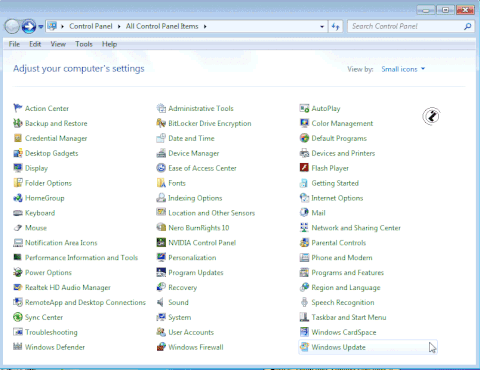Open Nero BurnRights 10 link
Viewport: 480px width, 370px height.
tap(199, 228)
